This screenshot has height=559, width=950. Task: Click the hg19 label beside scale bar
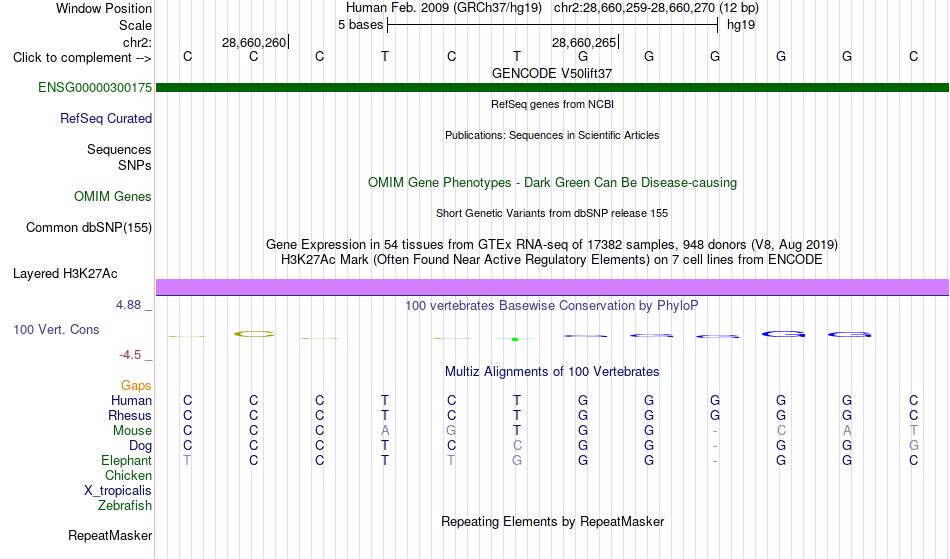point(741,25)
